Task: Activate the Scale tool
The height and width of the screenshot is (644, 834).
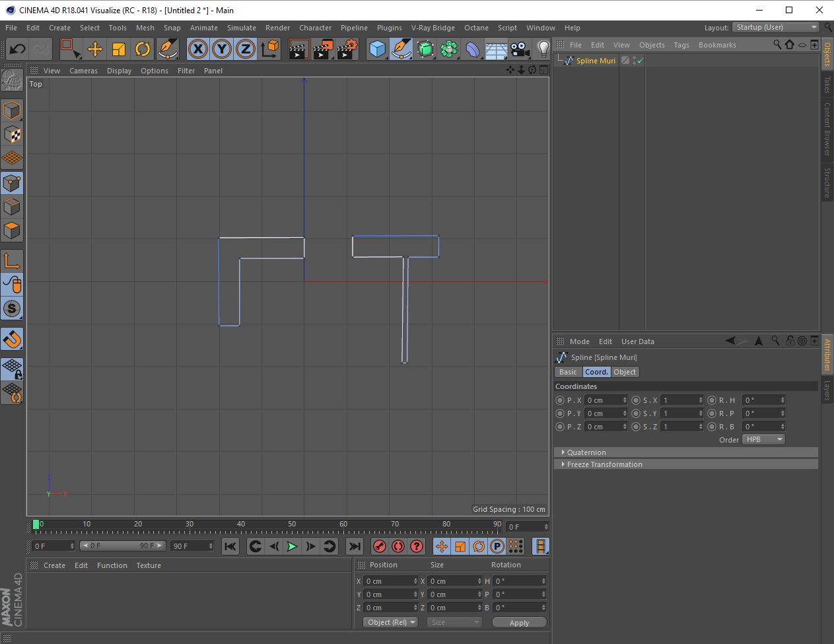Action: coord(119,49)
